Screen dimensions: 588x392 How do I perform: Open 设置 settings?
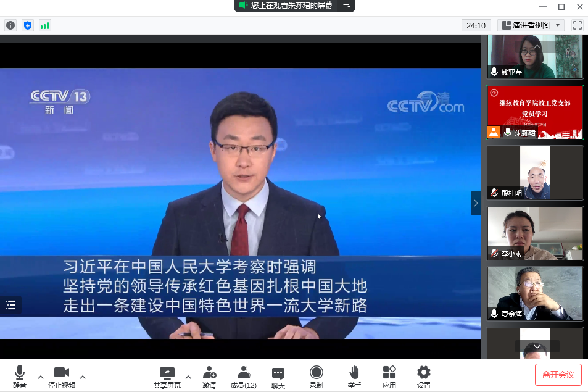pos(424,377)
